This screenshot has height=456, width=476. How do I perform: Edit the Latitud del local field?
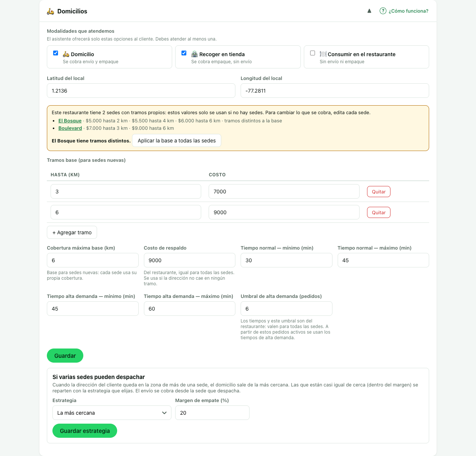pyautogui.click(x=141, y=91)
